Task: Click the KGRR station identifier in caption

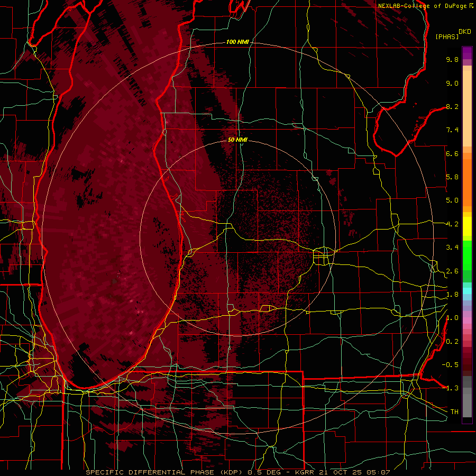Action: coord(306,472)
